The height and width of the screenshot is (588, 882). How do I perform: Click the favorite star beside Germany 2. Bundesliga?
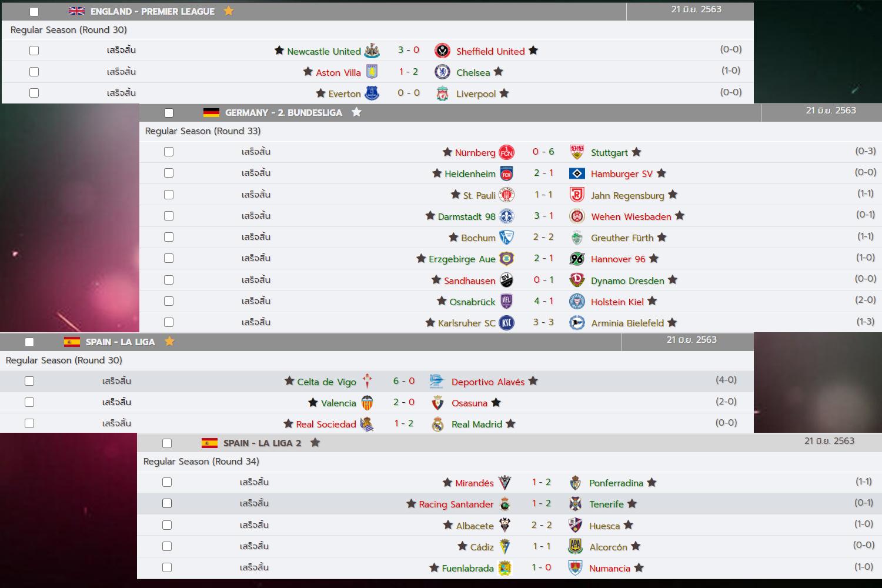(356, 112)
